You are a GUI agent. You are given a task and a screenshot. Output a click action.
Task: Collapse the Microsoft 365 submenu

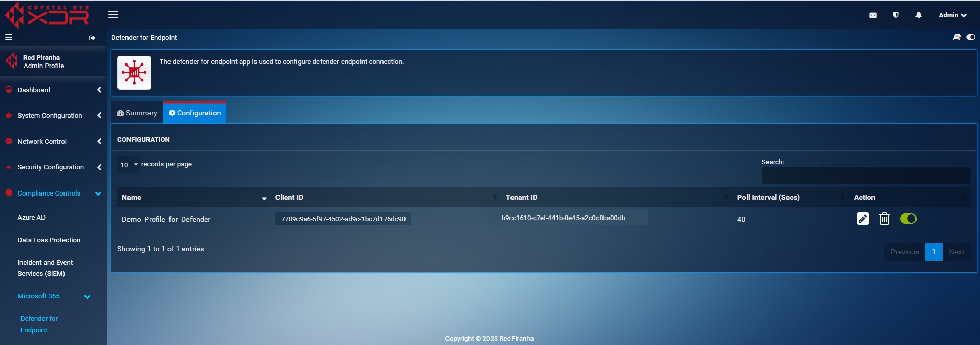(54, 296)
